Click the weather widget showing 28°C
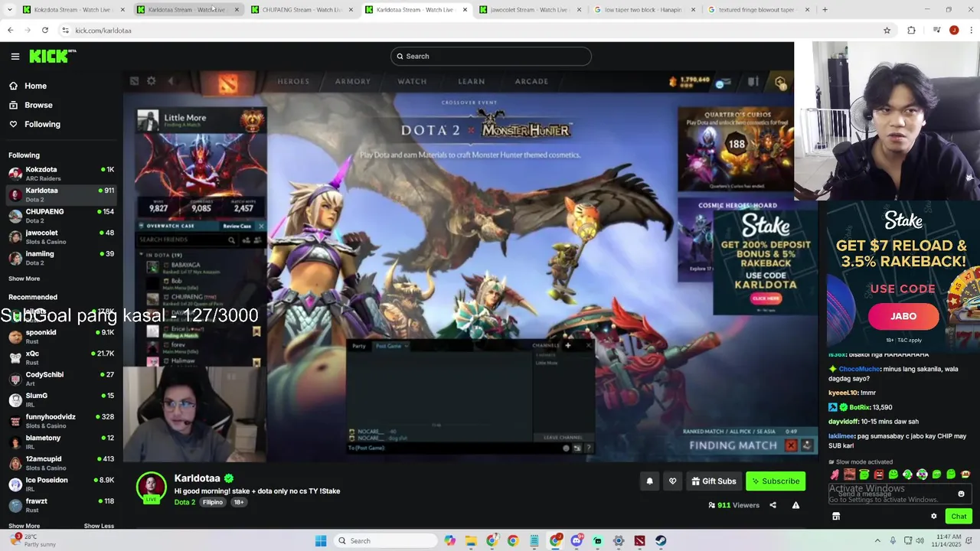This screenshot has width=980, height=551. 34,540
